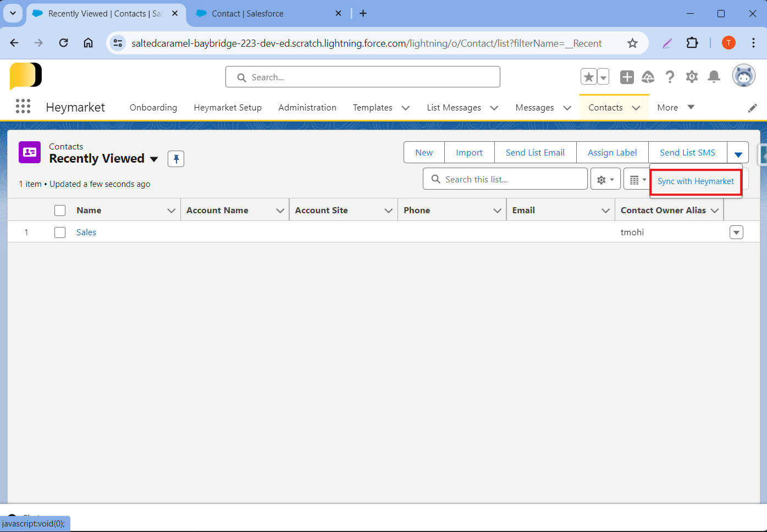The width and height of the screenshot is (767, 532).
Task: Click the Import button
Action: (x=469, y=153)
